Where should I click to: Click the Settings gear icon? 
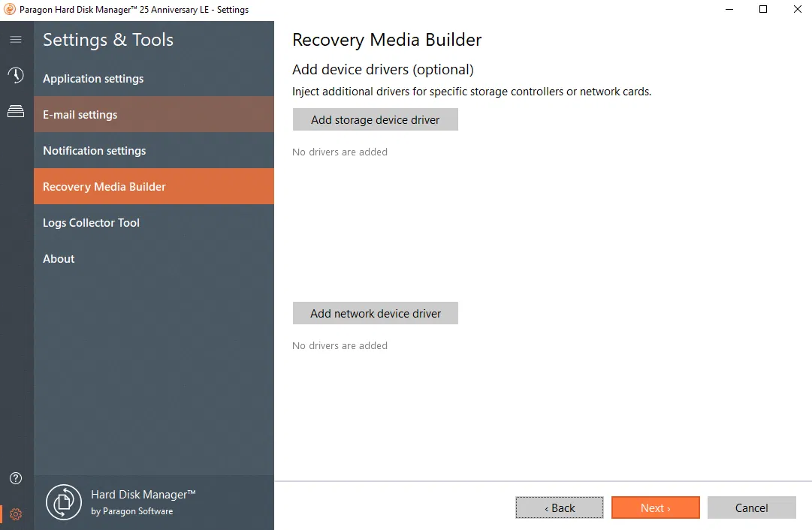16,514
